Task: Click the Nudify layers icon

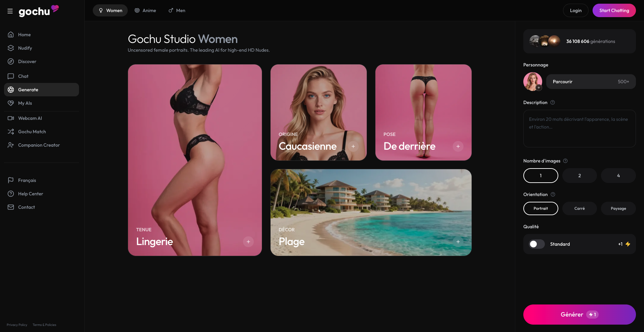Action: point(11,48)
